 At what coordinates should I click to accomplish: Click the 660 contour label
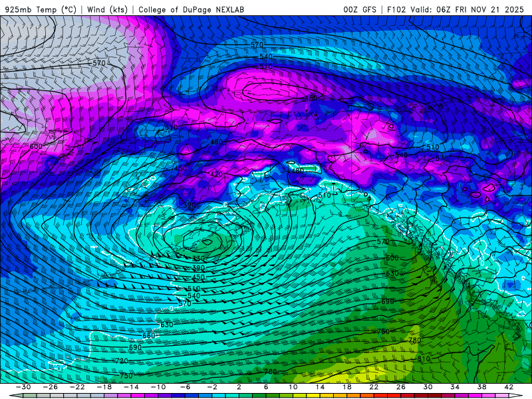coord(148,336)
